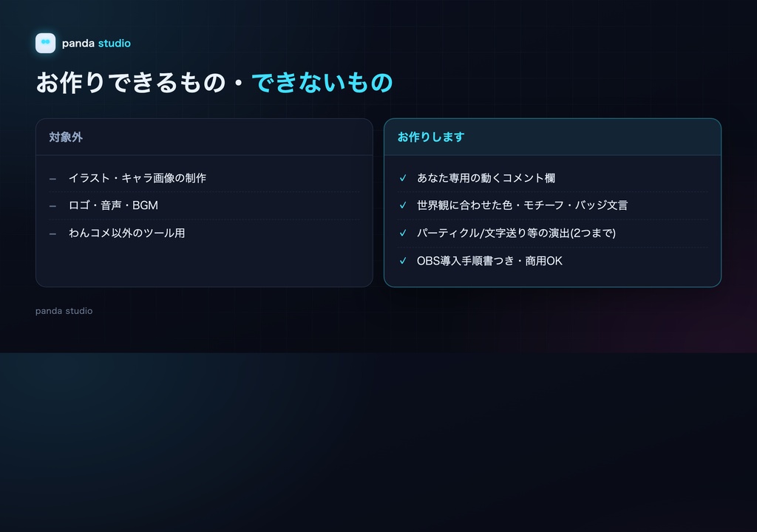Screen dimensions: 757x532
Task: Click dash marker beside 'ロゴ・音声・BGM'
Action: 52,206
